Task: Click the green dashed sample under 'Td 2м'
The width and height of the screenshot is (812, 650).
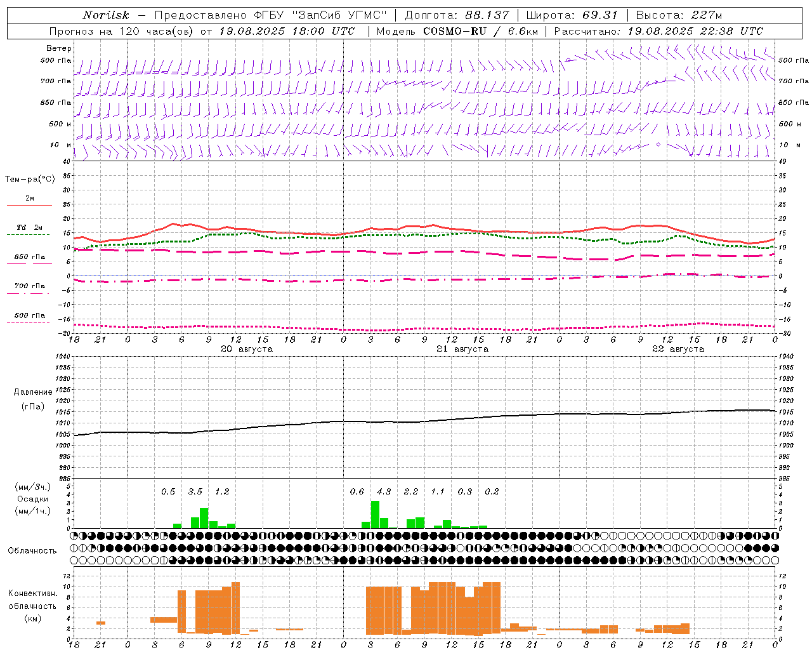Action: click(28, 234)
